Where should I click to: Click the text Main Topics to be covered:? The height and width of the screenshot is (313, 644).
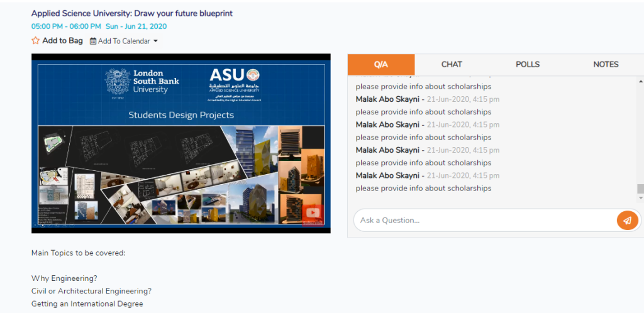coord(79,253)
